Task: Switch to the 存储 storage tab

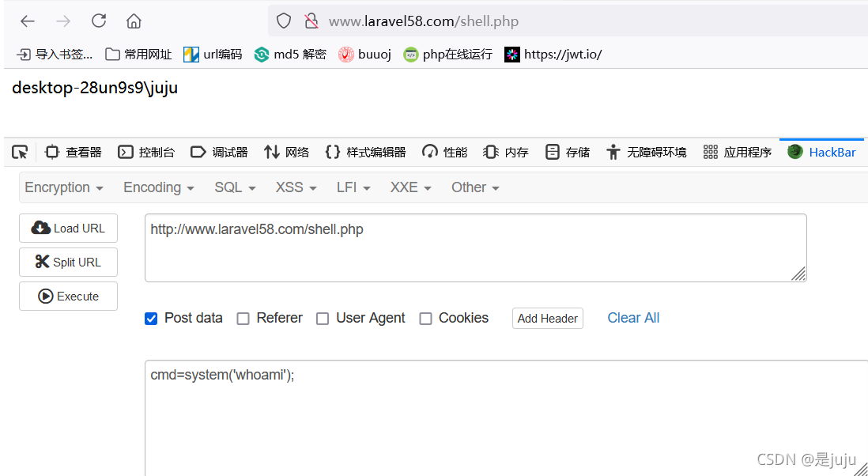Action: pyautogui.click(x=568, y=152)
